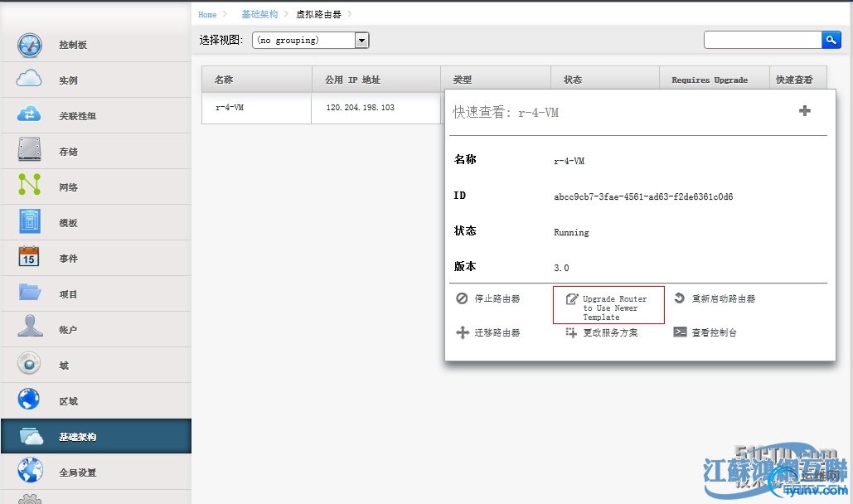853x504 pixels.
Task: Open the 控制板 dashboard icon
Action: 29,45
